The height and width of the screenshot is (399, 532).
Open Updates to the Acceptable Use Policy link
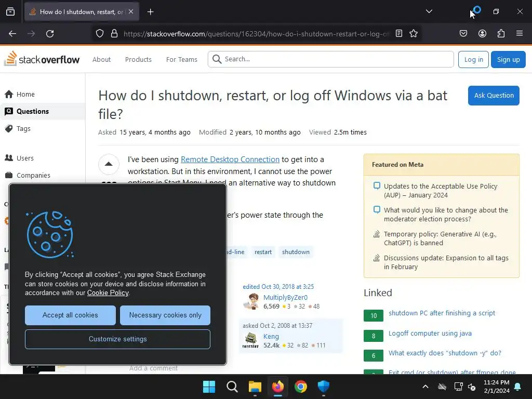(x=441, y=191)
